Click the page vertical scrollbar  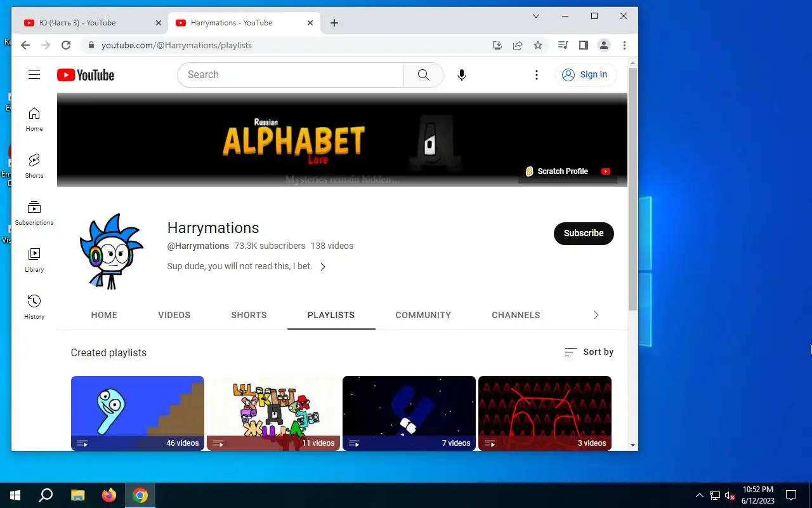(x=632, y=189)
